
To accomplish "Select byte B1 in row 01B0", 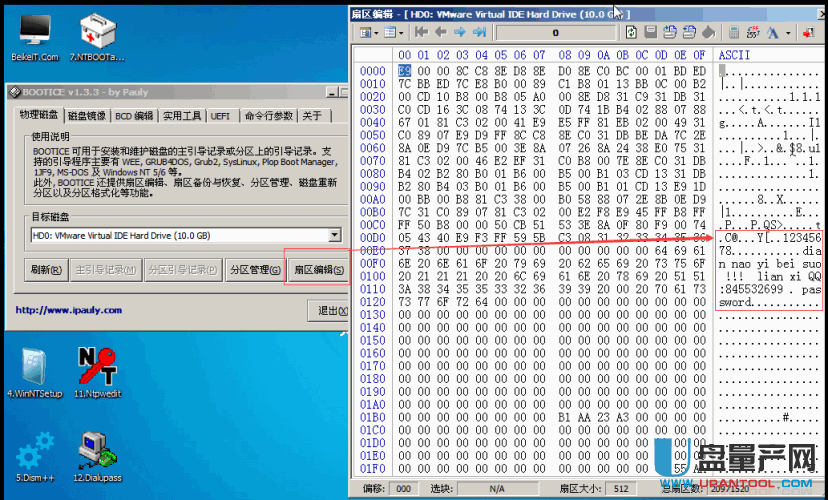I will 564,417.
